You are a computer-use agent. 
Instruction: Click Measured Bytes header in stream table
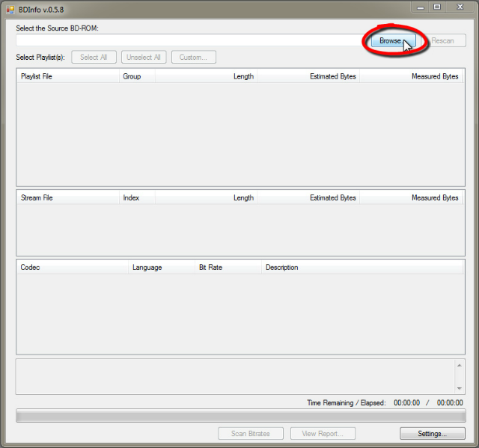[x=411, y=197]
